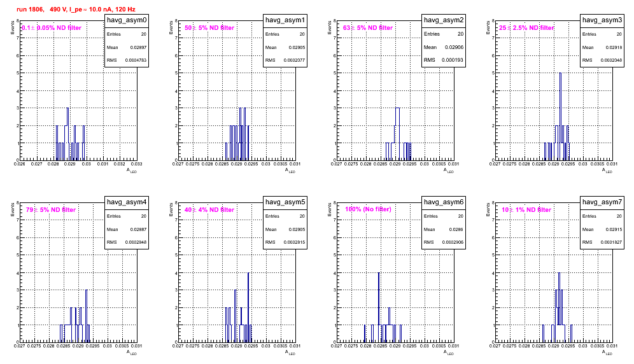
Task: Click the '100% (No filter)' label
Action: (x=368, y=209)
